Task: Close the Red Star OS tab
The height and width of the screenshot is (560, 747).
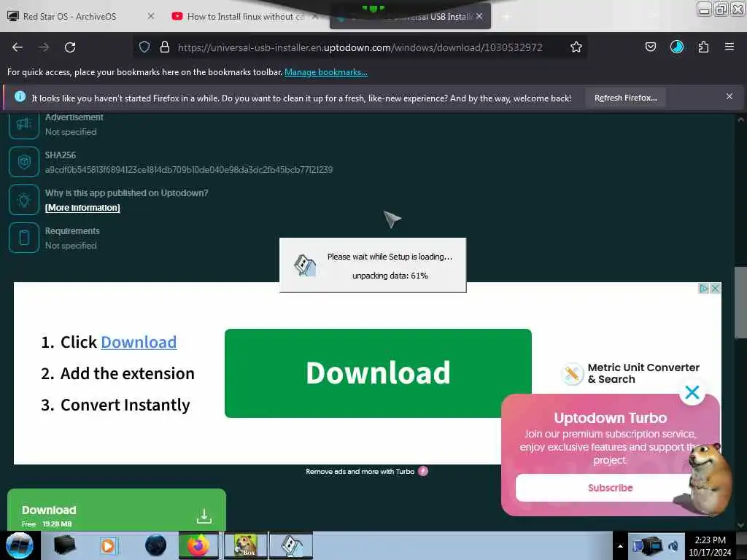Action: click(150, 16)
